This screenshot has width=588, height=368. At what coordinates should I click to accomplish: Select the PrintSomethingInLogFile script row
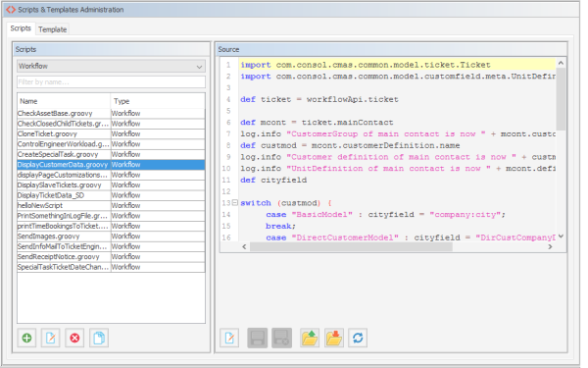click(x=111, y=216)
